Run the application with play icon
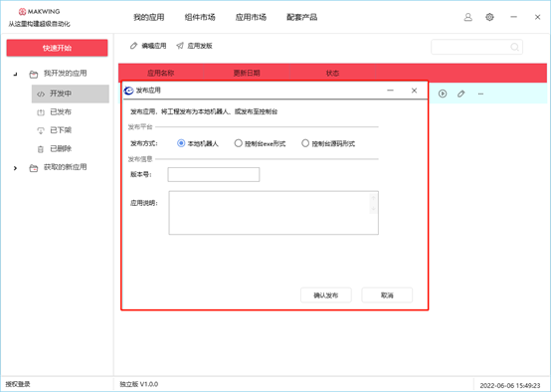 (443, 94)
